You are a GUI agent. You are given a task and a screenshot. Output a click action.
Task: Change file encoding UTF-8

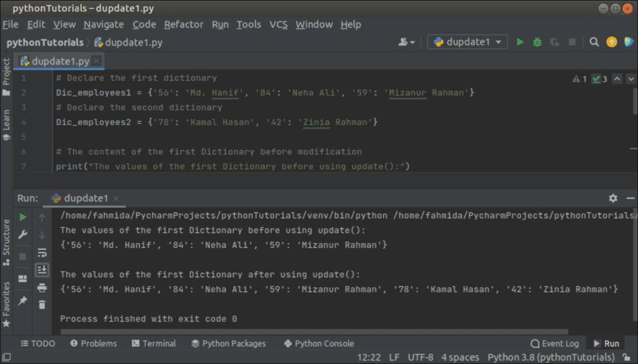(x=421, y=357)
